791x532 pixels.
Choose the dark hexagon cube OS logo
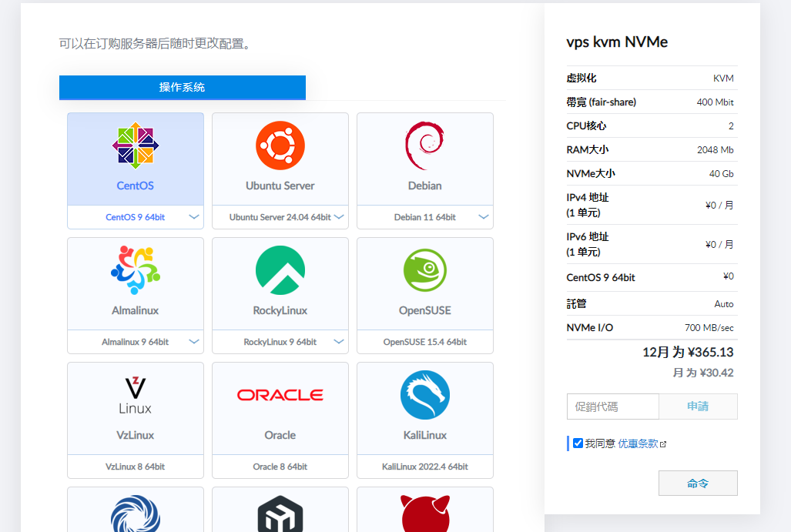point(280,514)
